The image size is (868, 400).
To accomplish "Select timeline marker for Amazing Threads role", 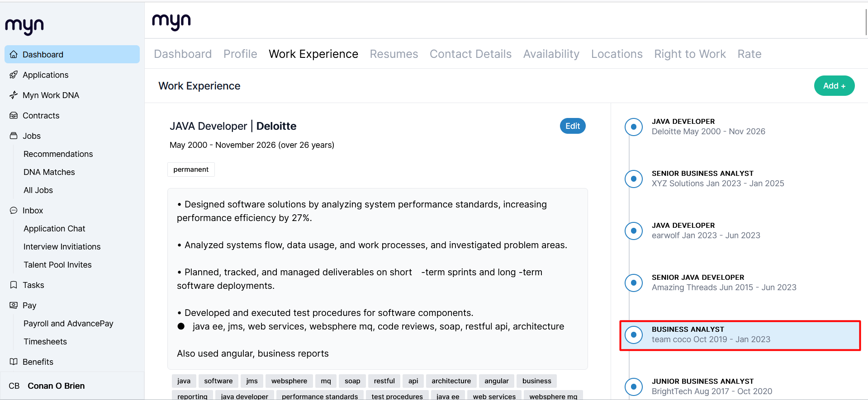I will point(634,283).
